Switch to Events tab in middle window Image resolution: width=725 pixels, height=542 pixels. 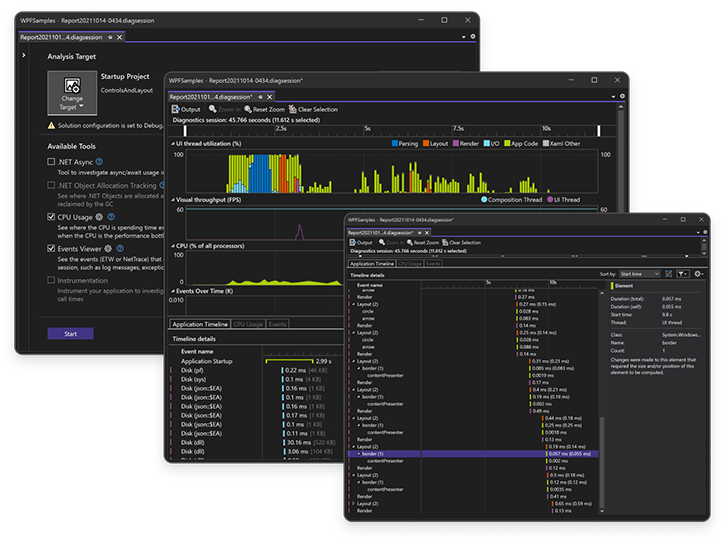277,324
